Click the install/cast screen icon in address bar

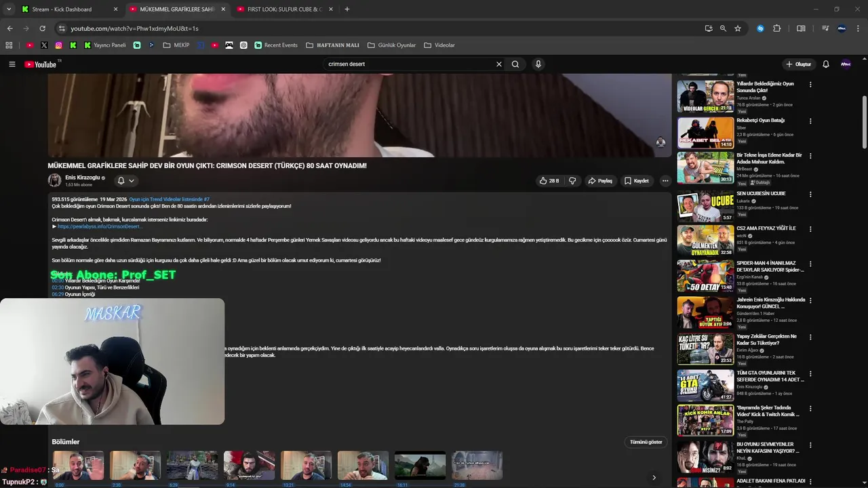click(709, 28)
